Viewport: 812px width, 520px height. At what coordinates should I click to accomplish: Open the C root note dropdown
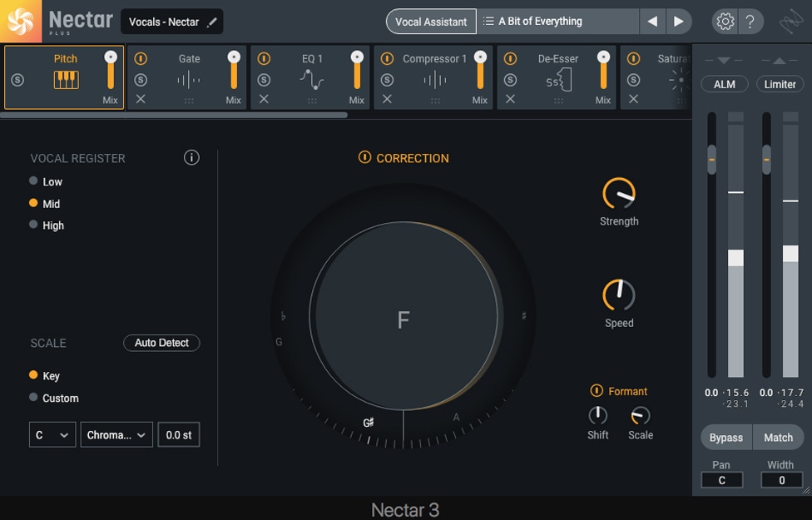pyautogui.click(x=52, y=434)
